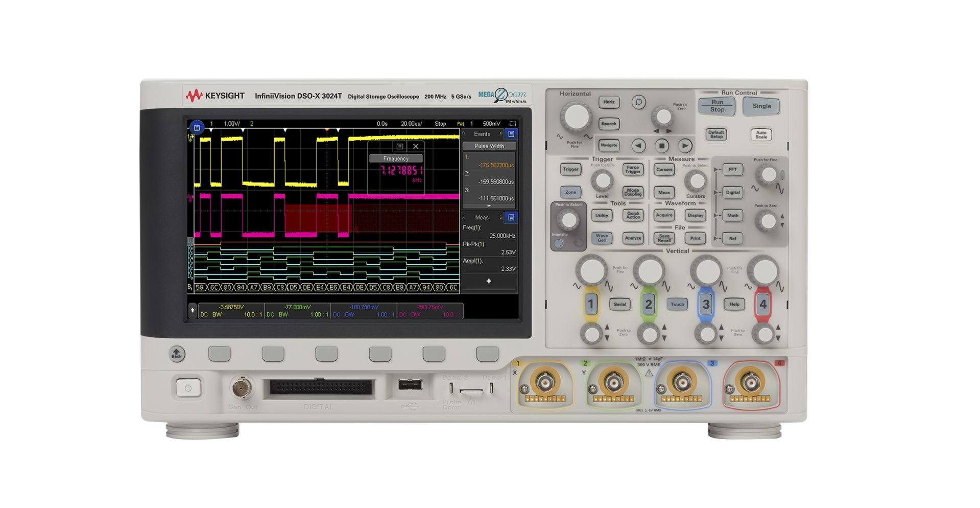Toggle channel 1 on with yellow button
Screen dimensions: 980x508
click(591, 304)
